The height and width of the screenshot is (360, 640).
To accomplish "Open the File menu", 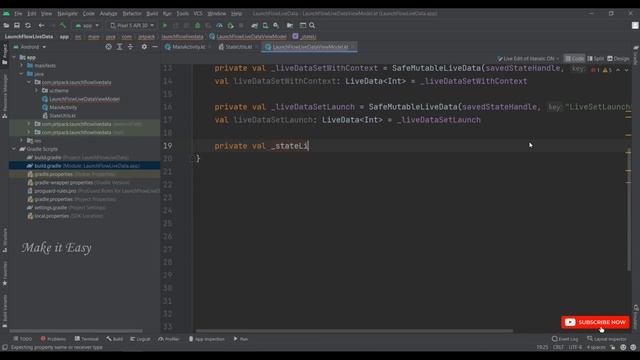I will click(18, 13).
